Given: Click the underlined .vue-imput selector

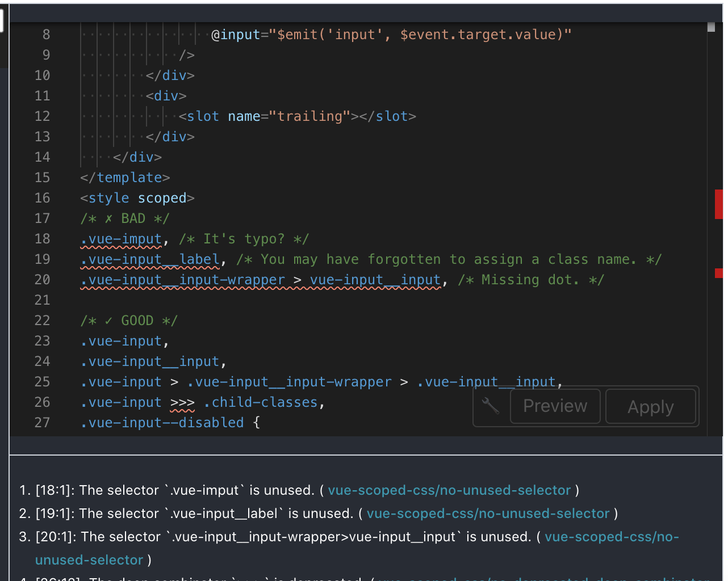Looking at the screenshot, I should 121,239.
